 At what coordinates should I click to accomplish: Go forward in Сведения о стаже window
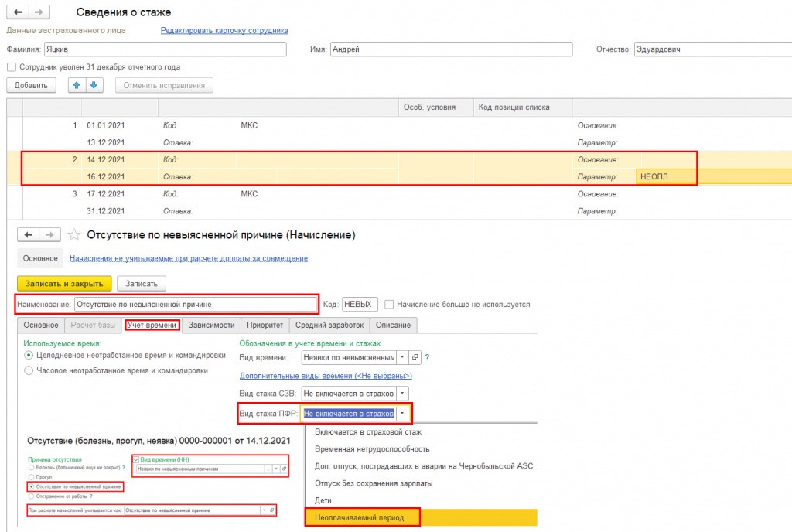[39, 12]
